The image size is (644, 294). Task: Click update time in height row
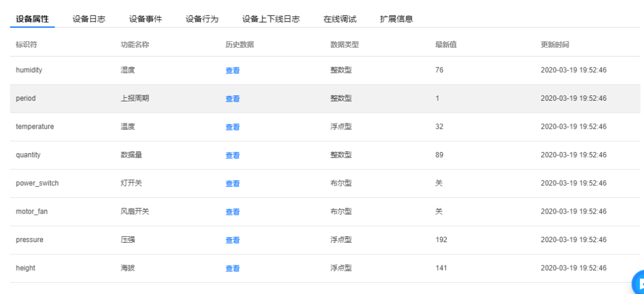coord(574,268)
